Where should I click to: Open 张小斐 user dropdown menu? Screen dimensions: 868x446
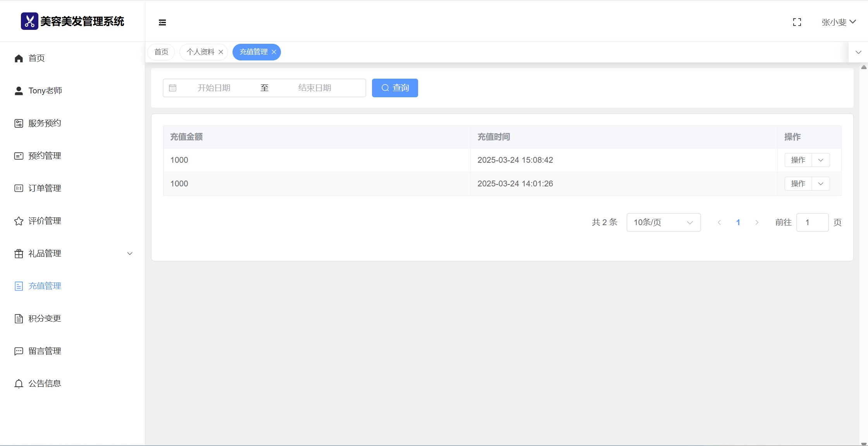coord(839,22)
